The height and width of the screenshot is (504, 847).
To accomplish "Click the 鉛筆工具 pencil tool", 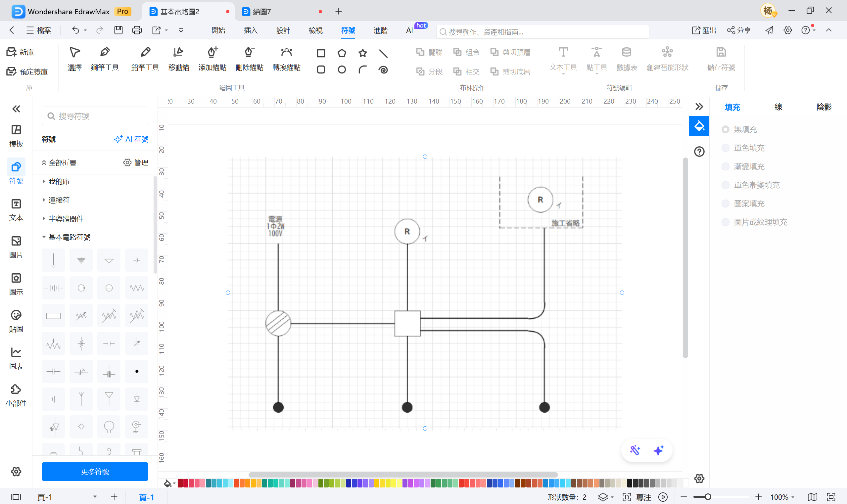I will point(145,58).
